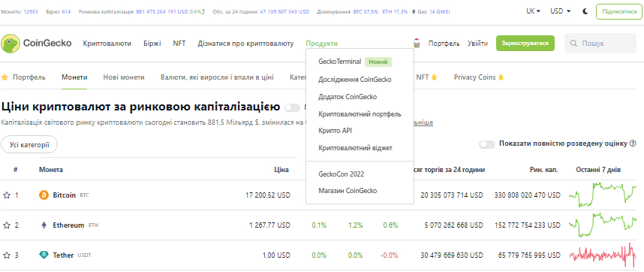Screen dimensions: 644x272
Task: Open the UK language dropdown
Action: 533,11
